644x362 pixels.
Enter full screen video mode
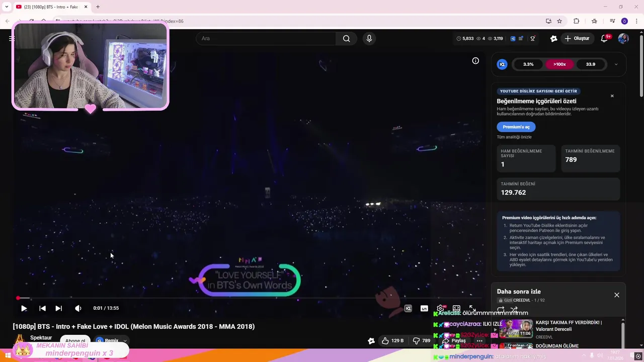tap(472, 308)
